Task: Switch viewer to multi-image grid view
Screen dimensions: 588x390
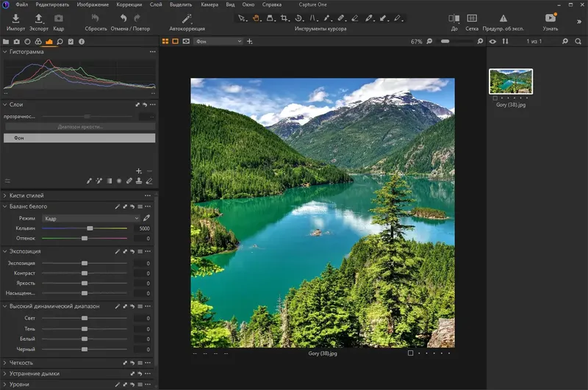Action: (165, 41)
